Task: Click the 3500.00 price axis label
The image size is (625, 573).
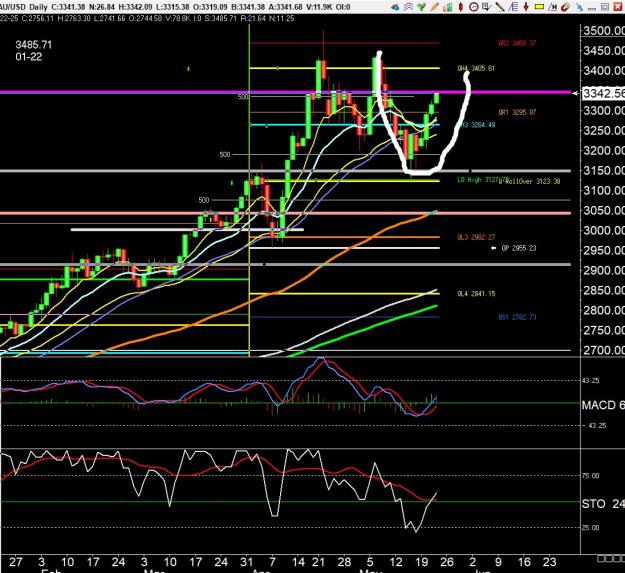Action: 603,31
